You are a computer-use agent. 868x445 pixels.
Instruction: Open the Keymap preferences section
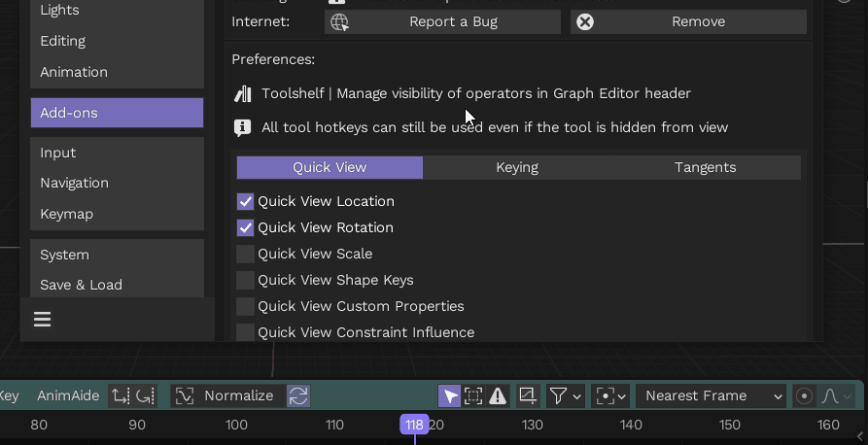click(67, 214)
